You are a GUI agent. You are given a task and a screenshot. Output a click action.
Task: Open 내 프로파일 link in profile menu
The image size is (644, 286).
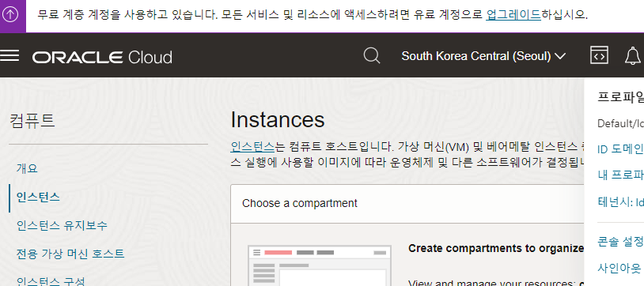620,175
